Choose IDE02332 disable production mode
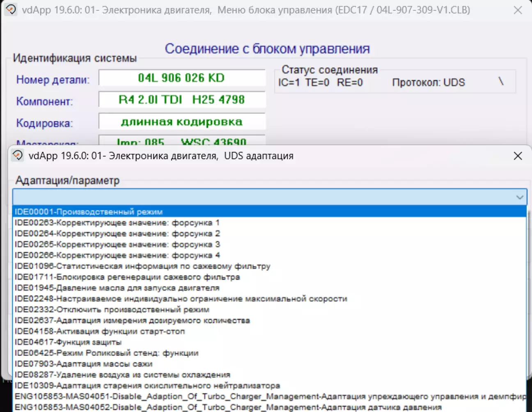 112,309
